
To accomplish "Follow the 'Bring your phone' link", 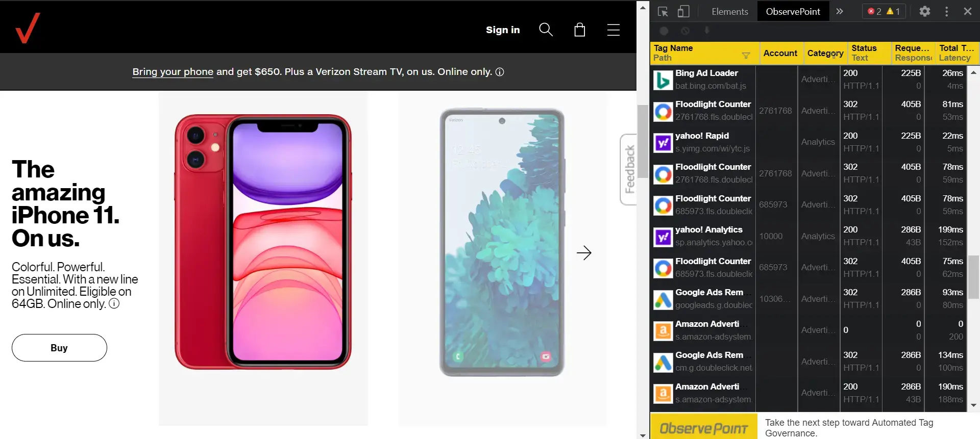I will pyautogui.click(x=173, y=72).
